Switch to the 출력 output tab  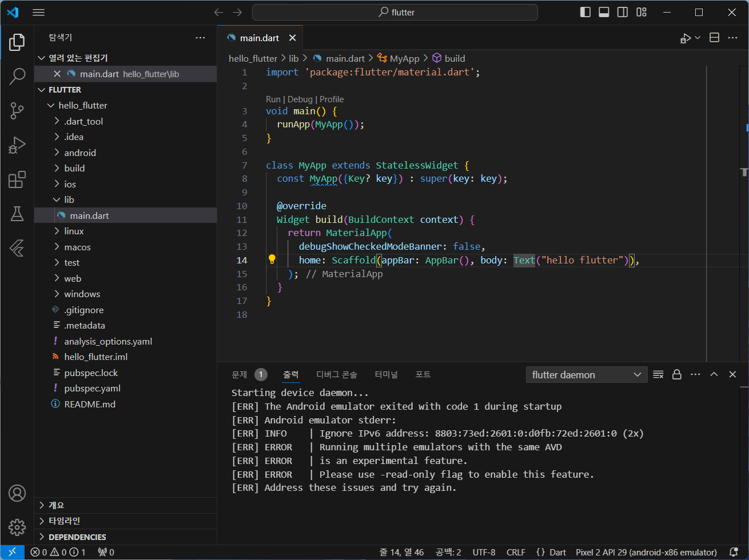click(291, 375)
